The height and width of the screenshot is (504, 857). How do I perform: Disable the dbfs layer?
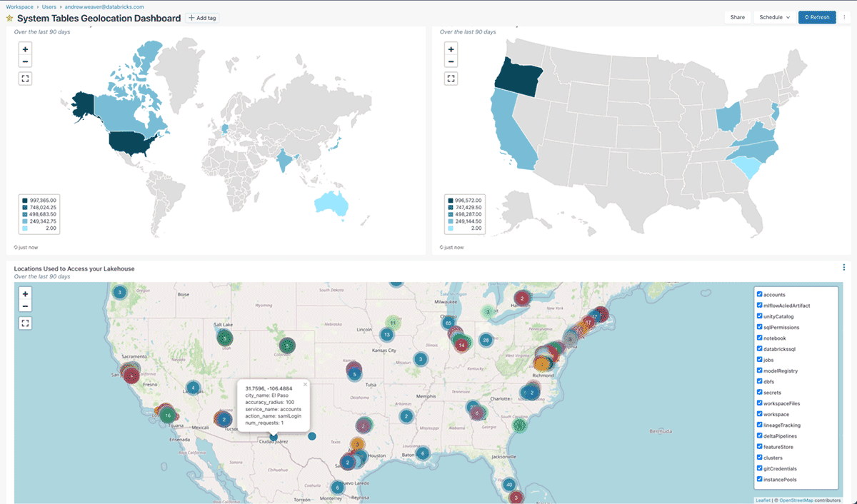760,381
